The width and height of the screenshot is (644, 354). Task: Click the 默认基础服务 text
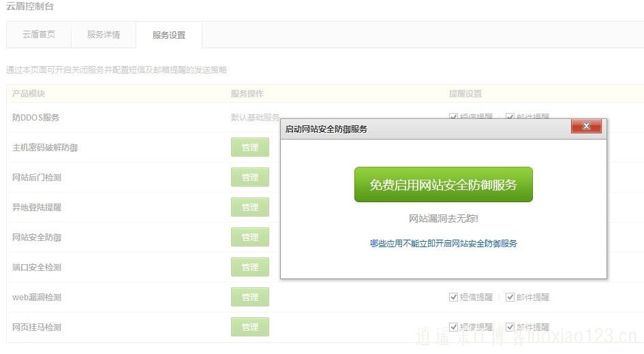point(255,118)
